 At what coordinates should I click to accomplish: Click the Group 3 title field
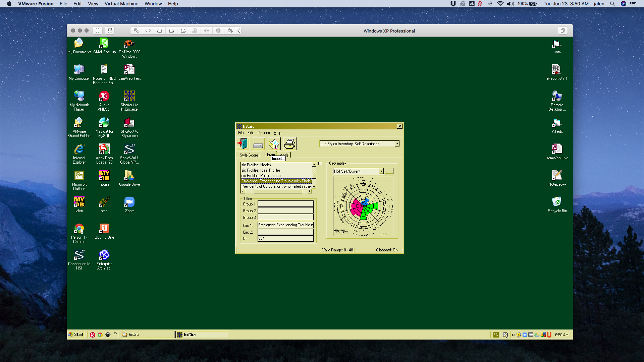click(x=285, y=217)
